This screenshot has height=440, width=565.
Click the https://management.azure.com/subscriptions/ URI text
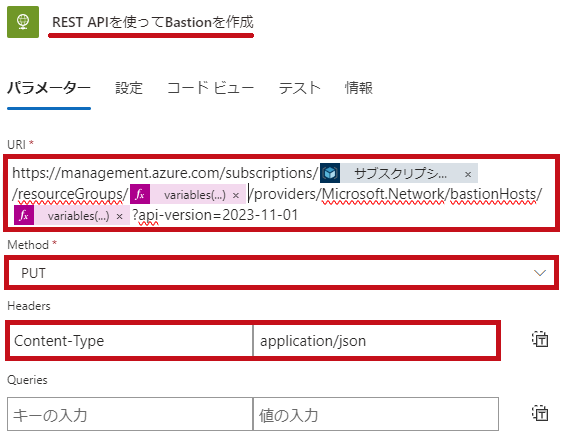pos(165,173)
